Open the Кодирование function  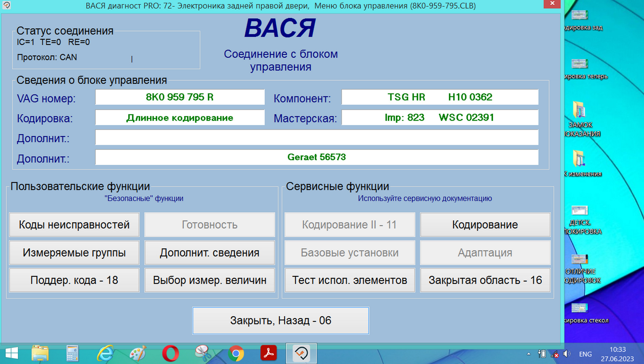click(485, 225)
